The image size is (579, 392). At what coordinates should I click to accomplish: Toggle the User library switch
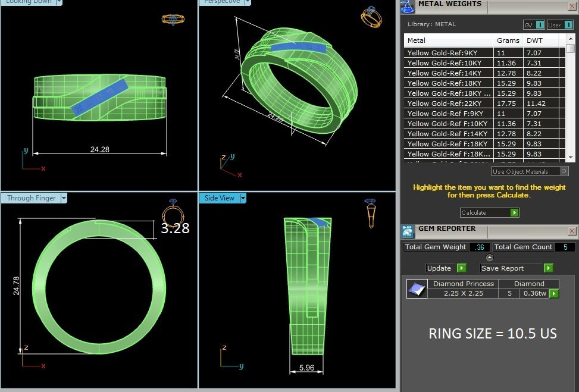559,25
